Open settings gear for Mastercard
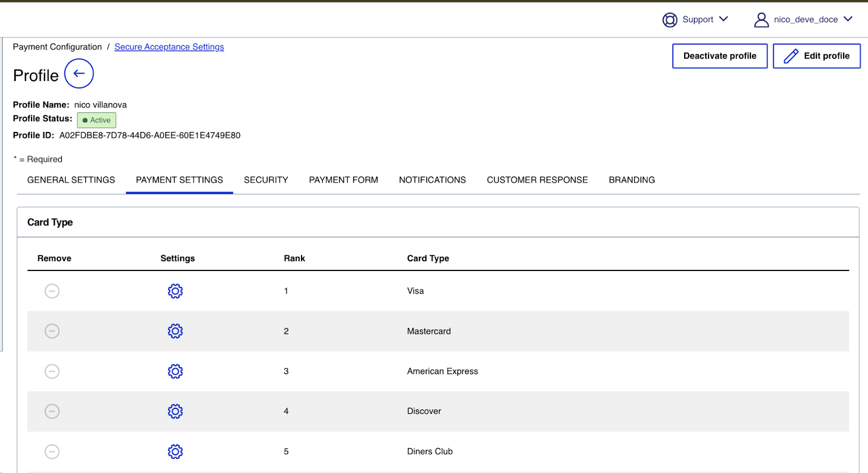This screenshot has height=473, width=868. click(x=175, y=331)
